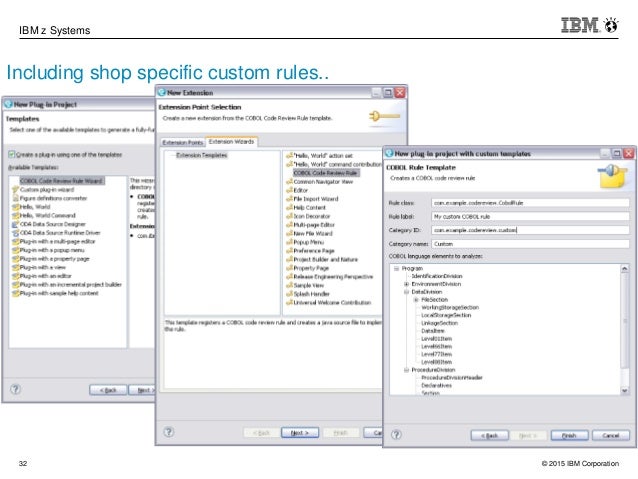Click into the Category ID field
This screenshot has width=638, height=479.
click(x=530, y=230)
